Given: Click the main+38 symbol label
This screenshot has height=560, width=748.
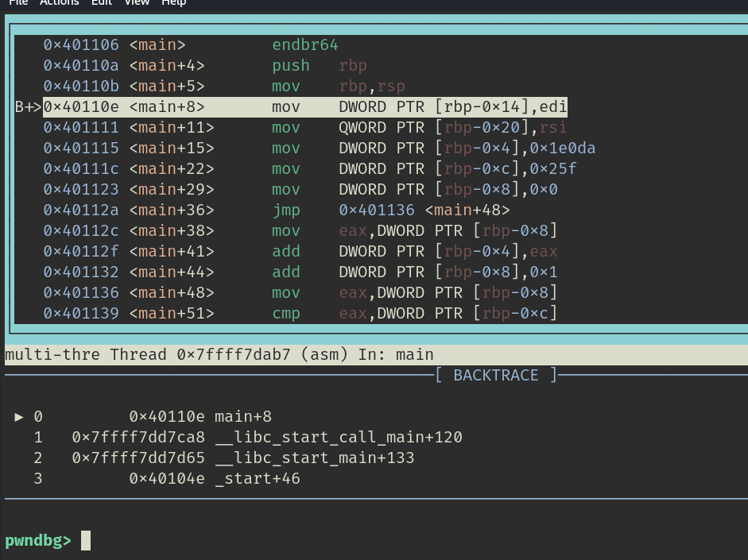Looking at the screenshot, I should click(172, 230).
